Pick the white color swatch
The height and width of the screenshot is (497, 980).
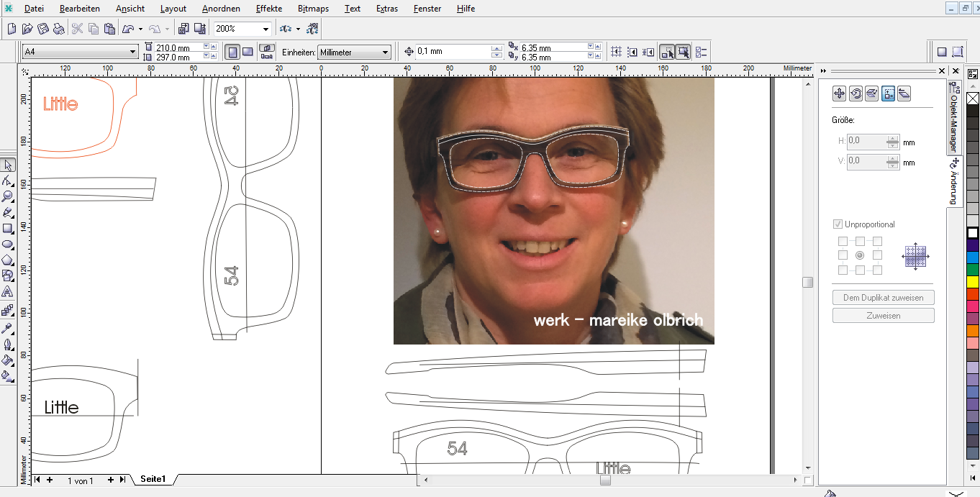coord(973,233)
